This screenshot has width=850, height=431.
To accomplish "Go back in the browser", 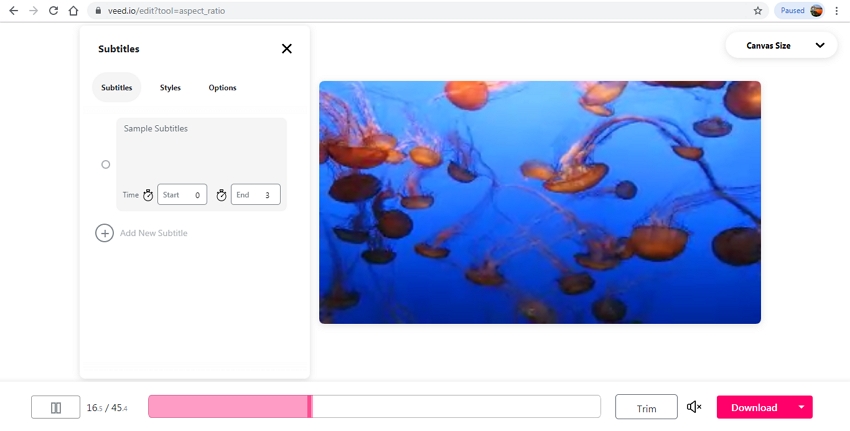I will coord(14,10).
